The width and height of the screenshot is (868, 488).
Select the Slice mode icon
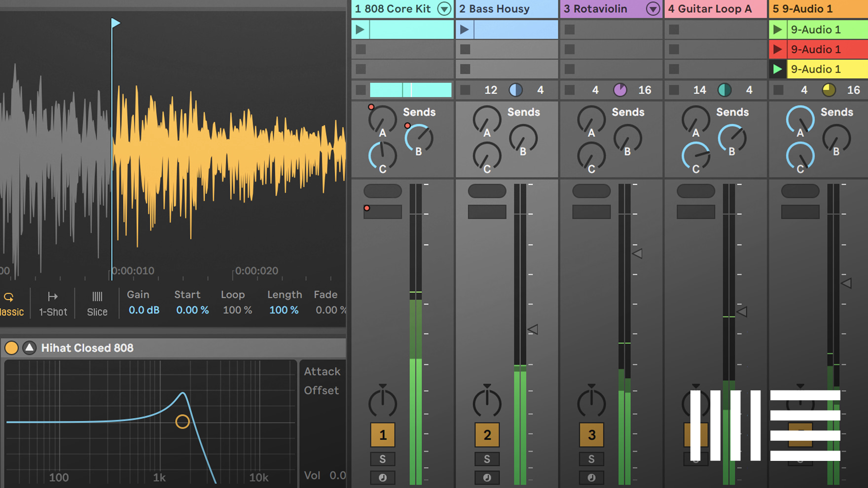tap(97, 297)
